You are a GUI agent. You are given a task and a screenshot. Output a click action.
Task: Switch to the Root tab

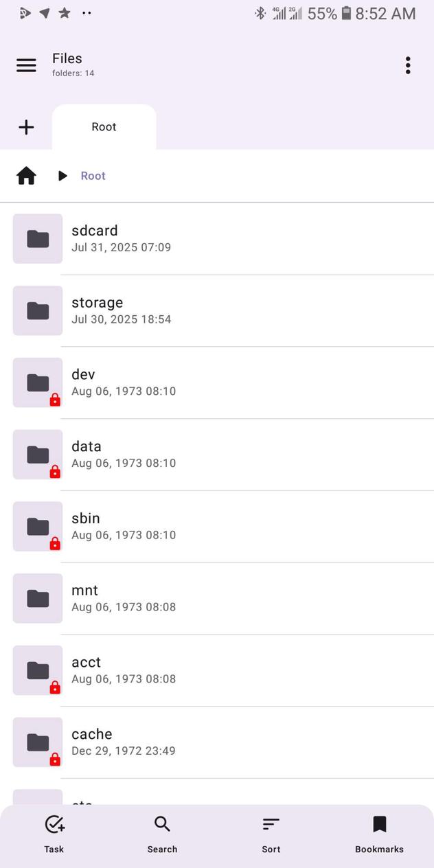pyautogui.click(x=104, y=127)
